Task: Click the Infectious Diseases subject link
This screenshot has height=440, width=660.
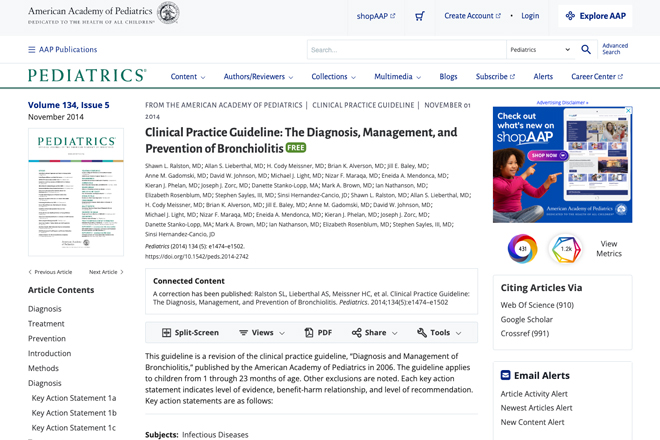Action: (215, 435)
